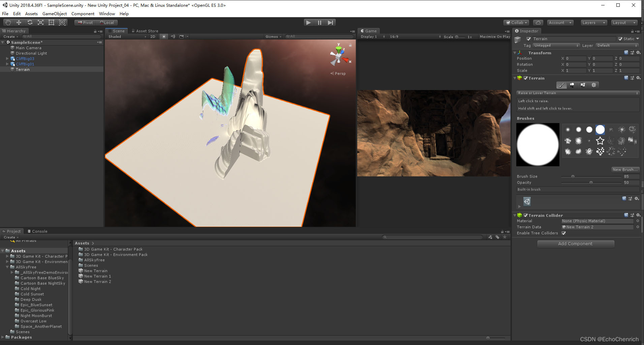Toggle 2D scene view mode

(153, 36)
